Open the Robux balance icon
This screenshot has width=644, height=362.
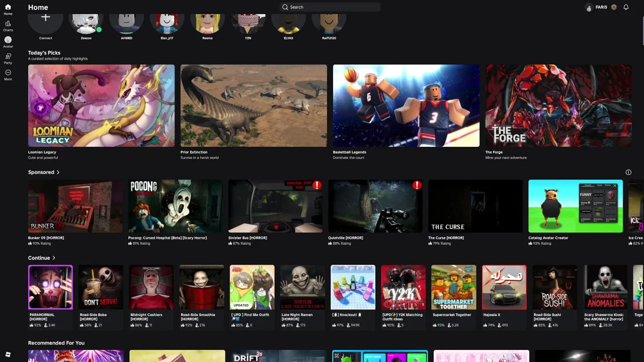(x=614, y=7)
